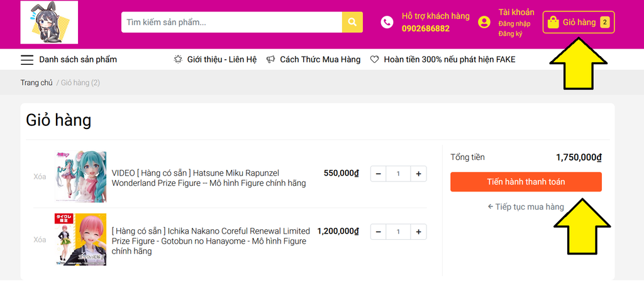
Task: Click the account user avatar icon
Action: pos(484,22)
